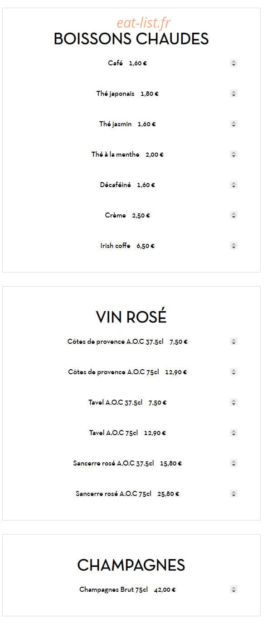Click the VIN ROSÉ section heading
Viewport: 277px width, 644px height.
tap(131, 317)
